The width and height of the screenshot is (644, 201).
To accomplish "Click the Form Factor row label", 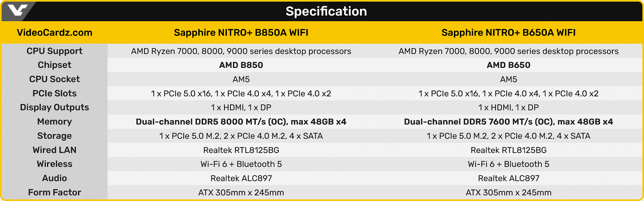I will coord(54,192).
